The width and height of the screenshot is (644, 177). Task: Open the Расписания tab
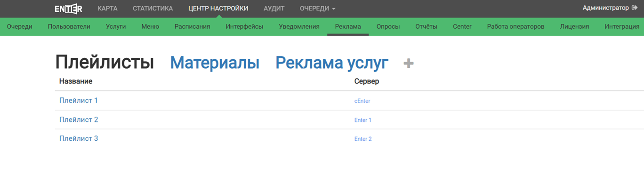coord(192,26)
